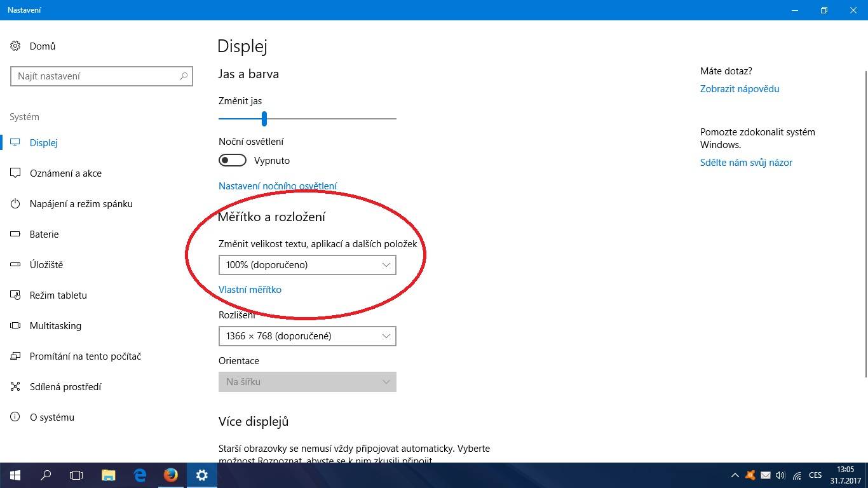Click the brightness slider under Změnit jas
868x488 pixels.
click(x=308, y=118)
